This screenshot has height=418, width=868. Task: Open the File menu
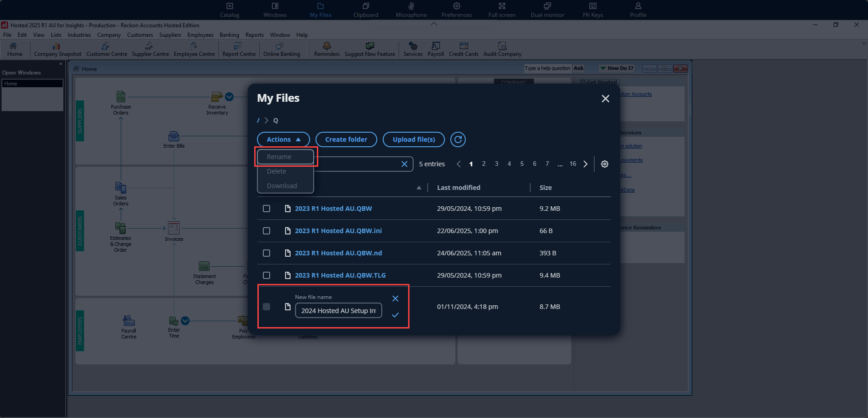tap(7, 35)
